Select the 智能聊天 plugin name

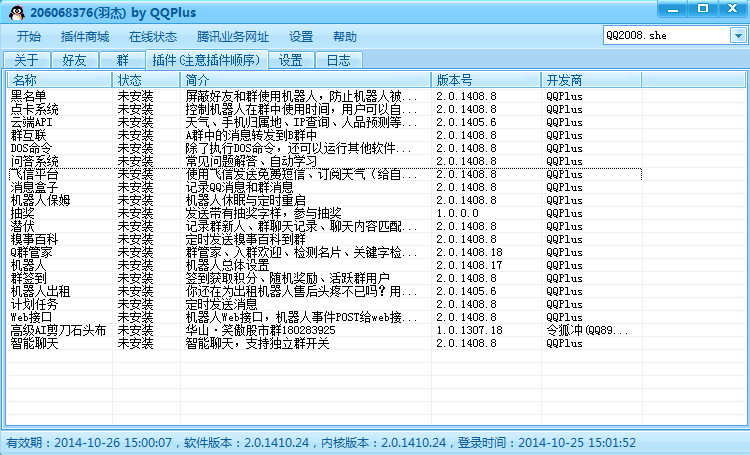coord(34,343)
